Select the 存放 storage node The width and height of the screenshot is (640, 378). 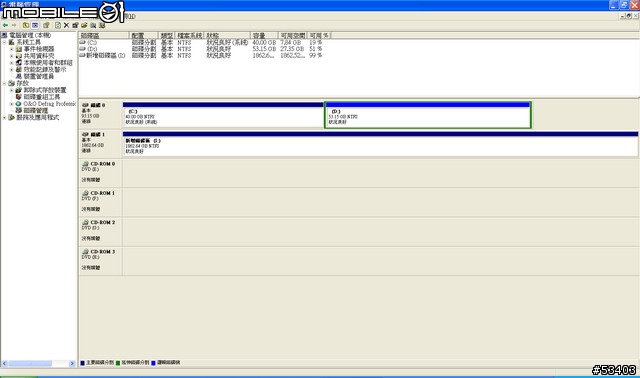coord(23,83)
